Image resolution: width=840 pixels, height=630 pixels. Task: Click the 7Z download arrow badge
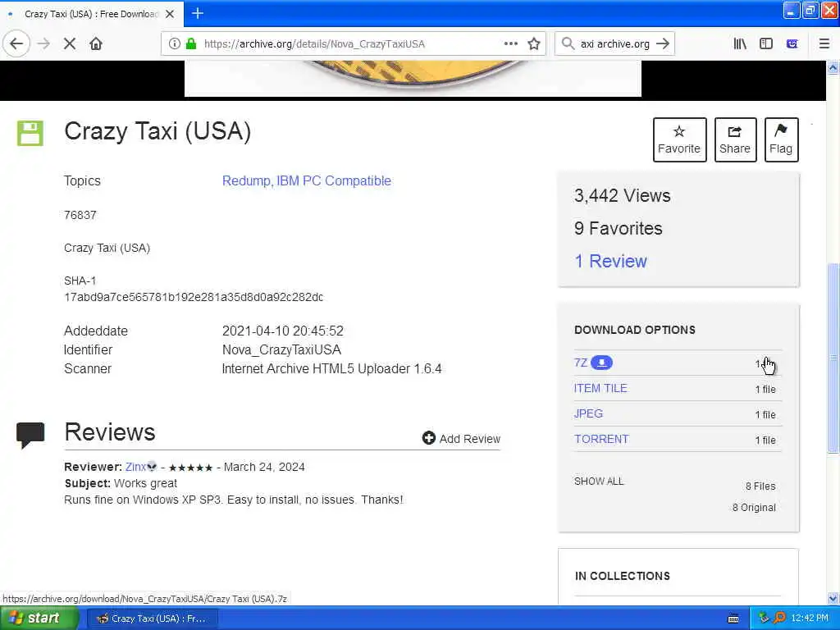point(601,363)
